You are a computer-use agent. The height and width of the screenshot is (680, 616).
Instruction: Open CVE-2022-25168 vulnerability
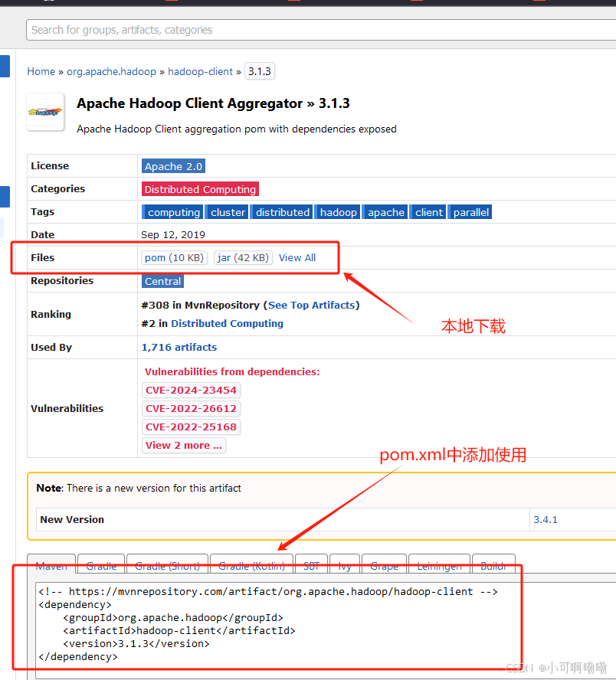(191, 427)
